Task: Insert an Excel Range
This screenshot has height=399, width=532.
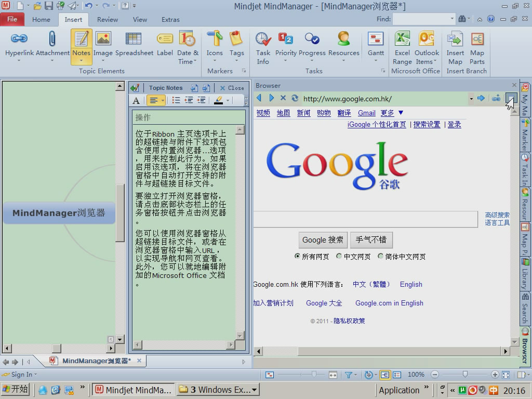Action: 403,47
